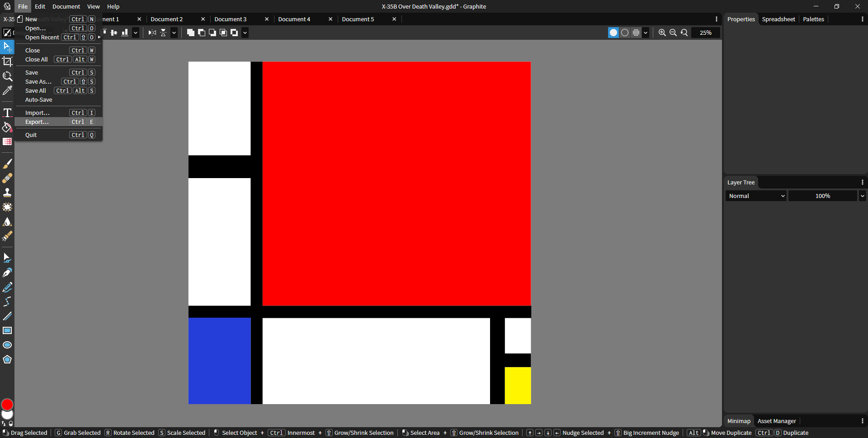The width and height of the screenshot is (868, 438).
Task: Select the Detail blur/sharpen tool
Action: [x=7, y=221]
